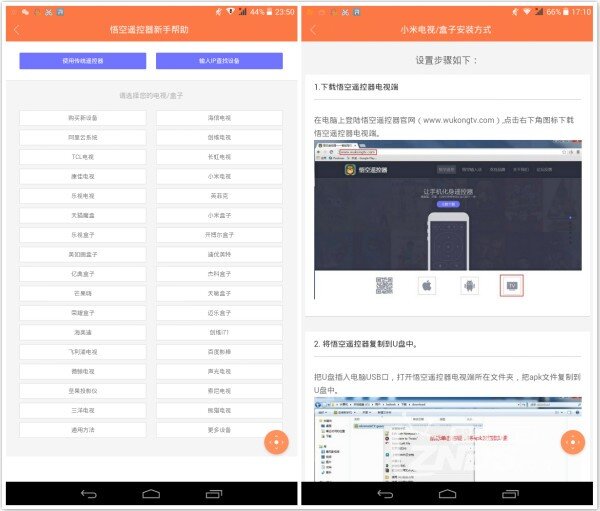Select 开博尔盒子 option

[x=219, y=235]
